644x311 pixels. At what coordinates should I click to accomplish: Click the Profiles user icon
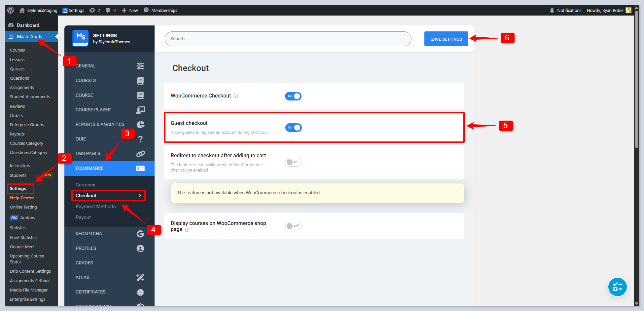(x=140, y=248)
